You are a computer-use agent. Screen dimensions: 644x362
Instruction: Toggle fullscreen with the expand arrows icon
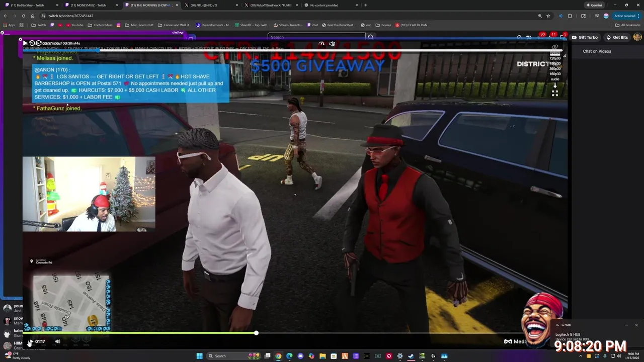(x=555, y=94)
